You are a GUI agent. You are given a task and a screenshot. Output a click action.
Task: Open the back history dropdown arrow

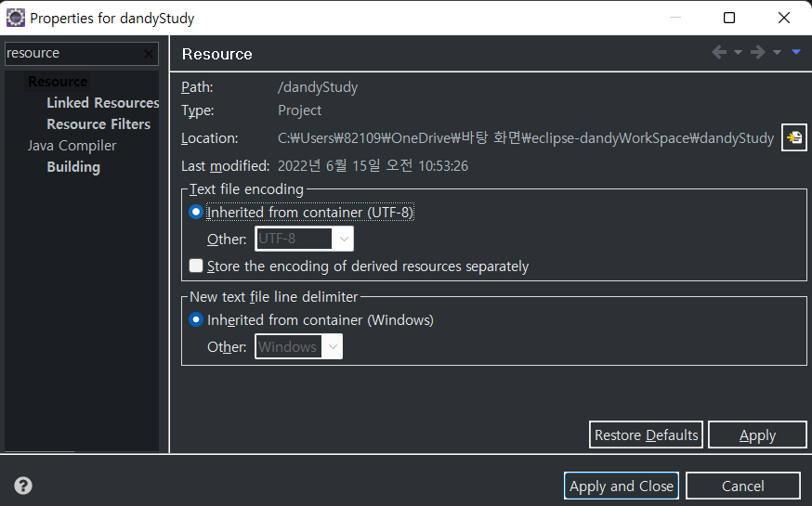738,52
